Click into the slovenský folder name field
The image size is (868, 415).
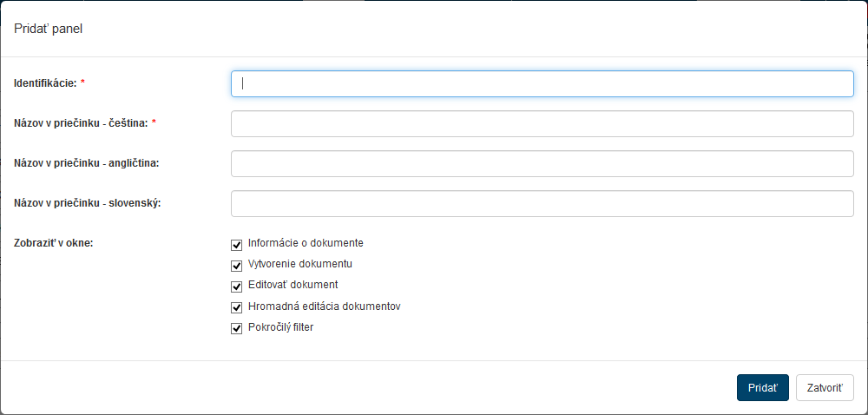(x=542, y=203)
